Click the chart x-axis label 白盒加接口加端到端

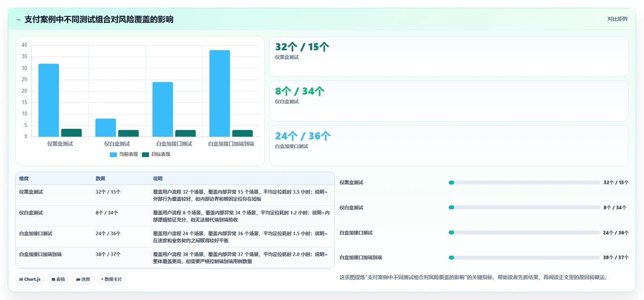click(231, 144)
